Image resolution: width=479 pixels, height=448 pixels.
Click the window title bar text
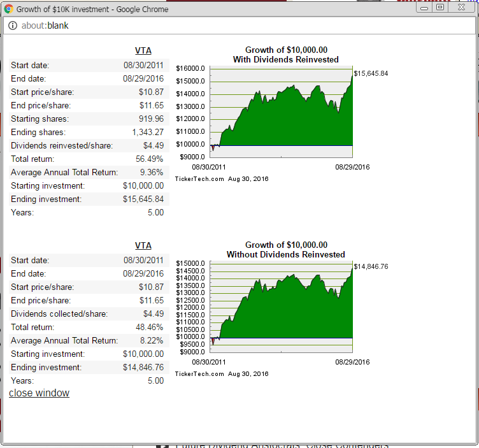click(x=92, y=9)
